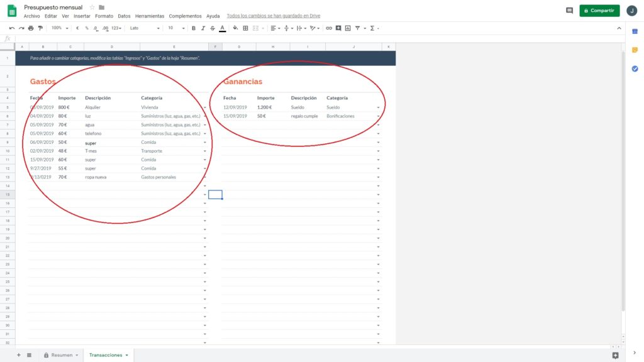Open the comments history speech bubble icon

(x=569, y=11)
